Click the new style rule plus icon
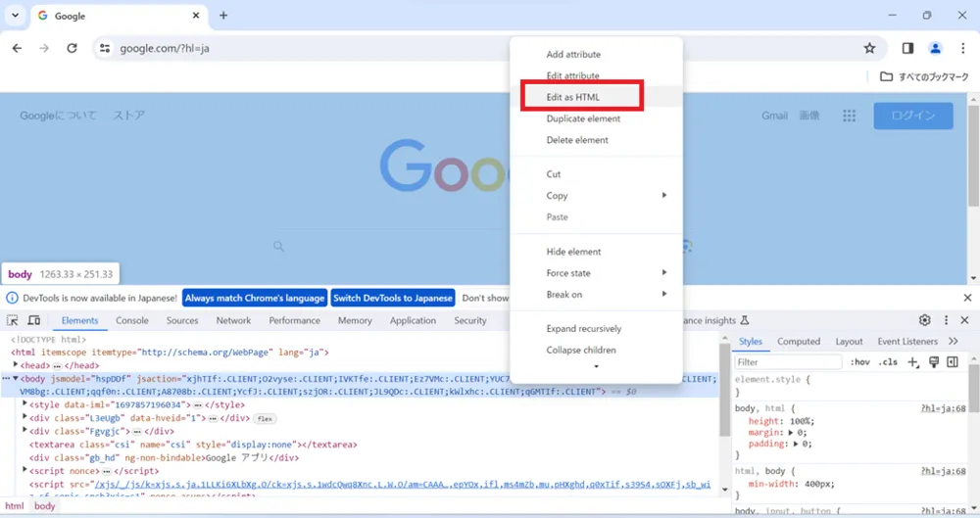Image resolution: width=980 pixels, height=518 pixels. (913, 362)
